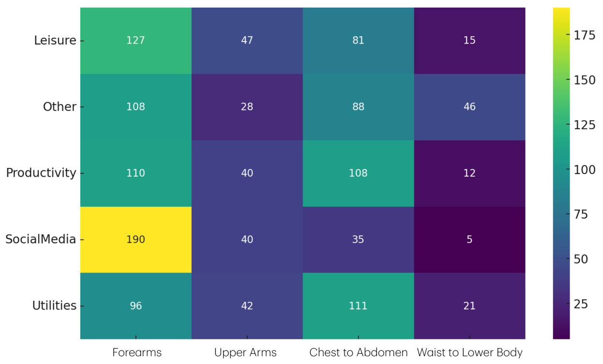The width and height of the screenshot is (603, 364).
Task: Click the Leisure row label
Action: [x=55, y=41]
